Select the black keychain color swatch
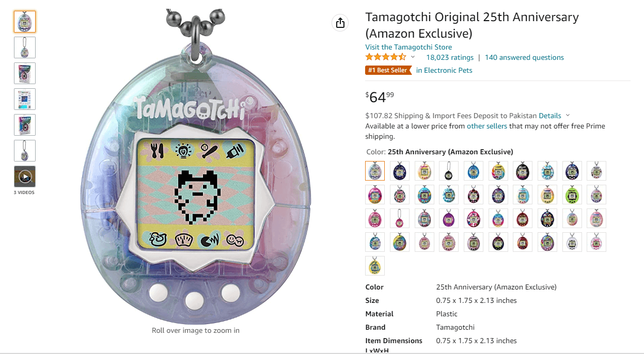Viewport: 644px width, 354px height. point(449,171)
